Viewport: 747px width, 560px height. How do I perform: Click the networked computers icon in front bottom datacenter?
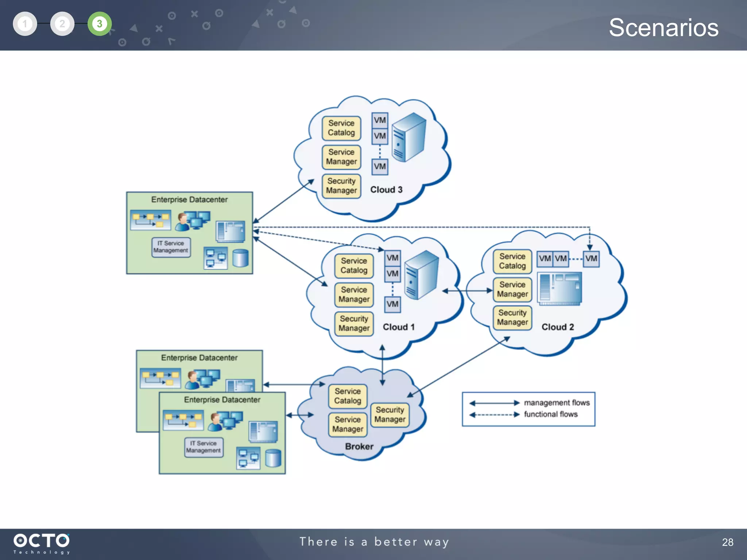(248, 458)
